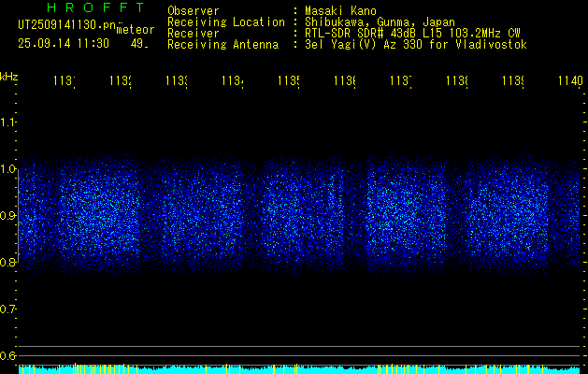Click the cyan signal level bar

pos(299,369)
